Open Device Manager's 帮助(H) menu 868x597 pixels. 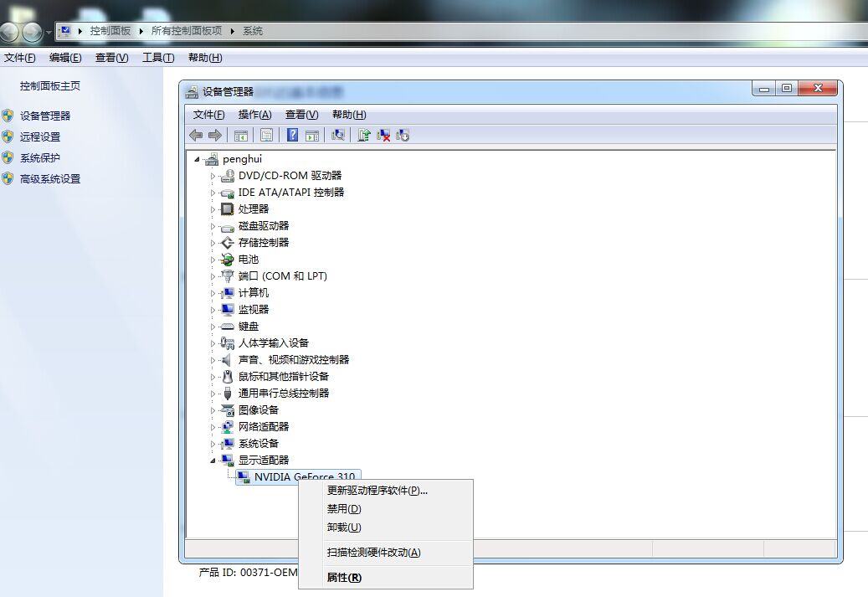pyautogui.click(x=349, y=115)
